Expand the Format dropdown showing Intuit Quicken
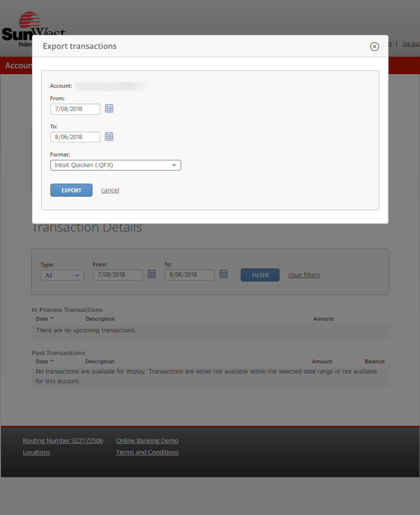Image resolution: width=420 pixels, height=515 pixels. click(x=115, y=165)
